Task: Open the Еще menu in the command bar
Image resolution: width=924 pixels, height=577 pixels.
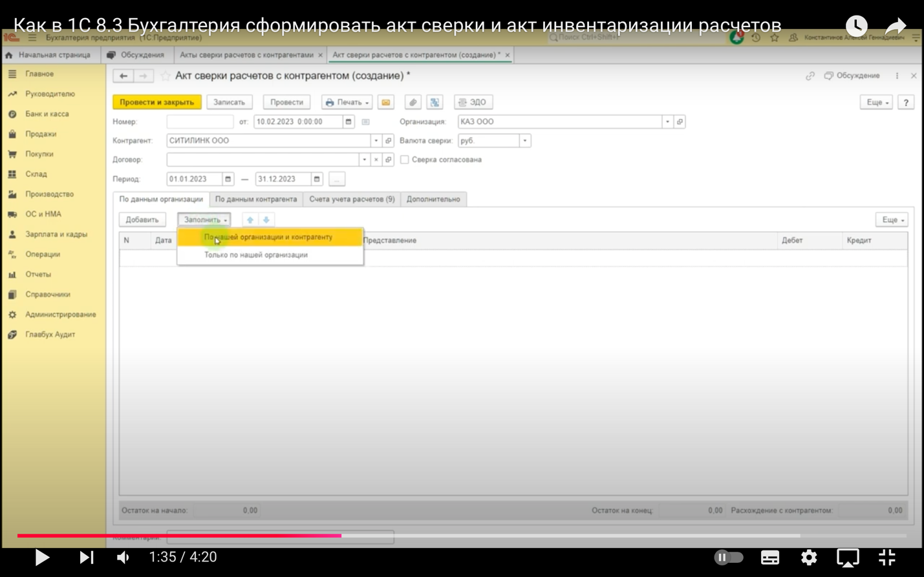Action: tap(876, 102)
